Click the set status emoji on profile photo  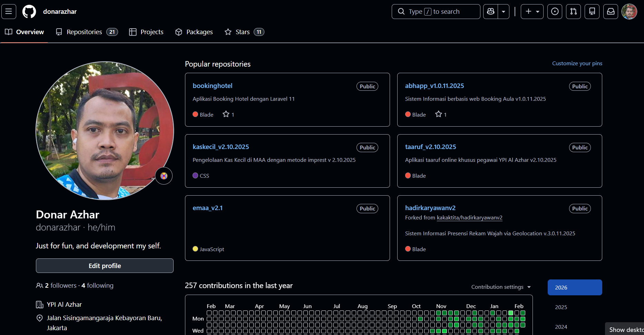(164, 176)
